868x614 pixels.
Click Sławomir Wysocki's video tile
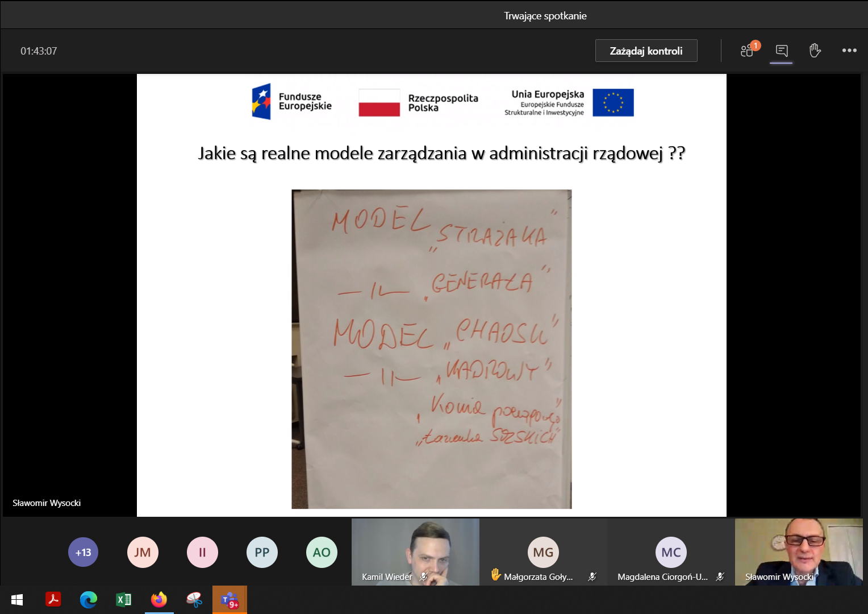[x=799, y=551]
